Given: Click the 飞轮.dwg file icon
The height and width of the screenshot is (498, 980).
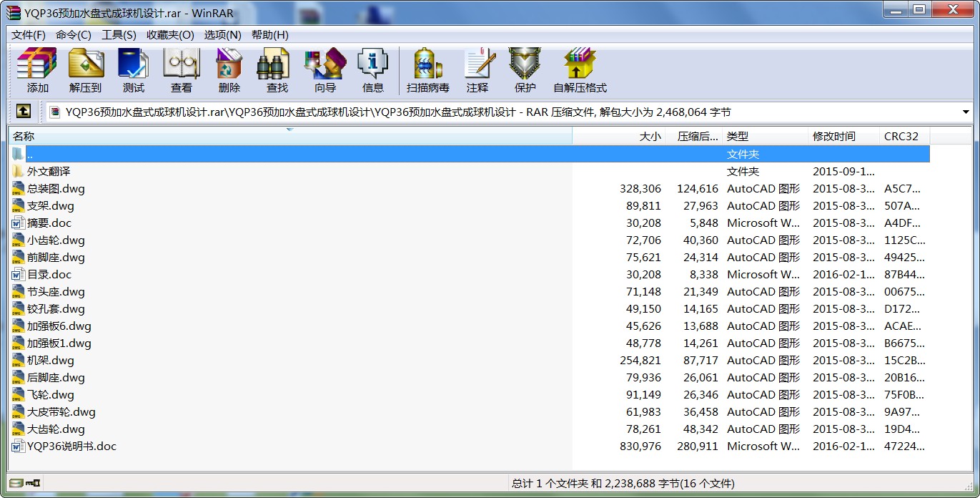Looking at the screenshot, I should (x=19, y=395).
